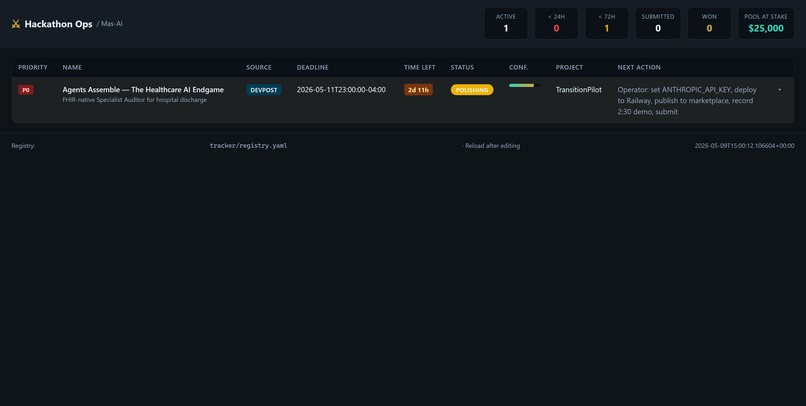Sort by TIME LEFT column header
This screenshot has height=406, width=806.
[419, 67]
